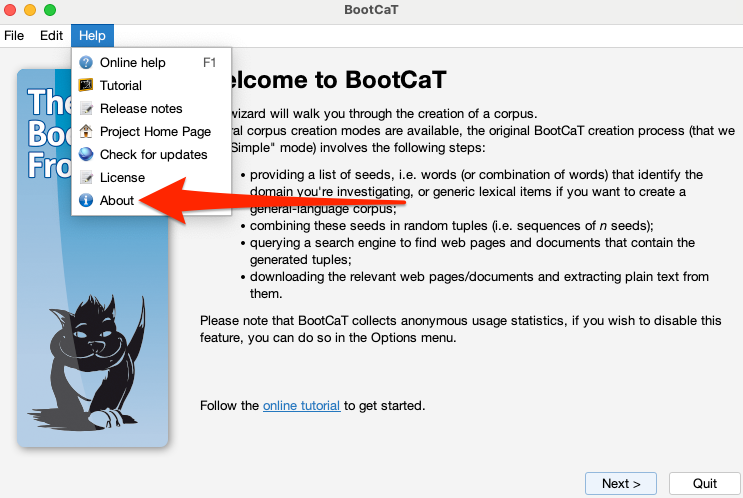Collapse the open Help menu
Screen dimensions: 743x498
click(92, 35)
